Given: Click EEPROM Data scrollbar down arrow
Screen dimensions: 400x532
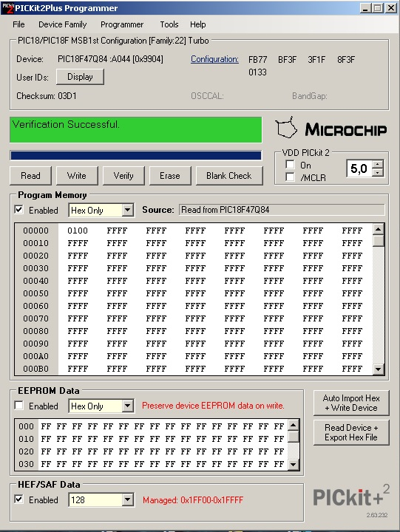Looking at the screenshot, I should coord(294,465).
